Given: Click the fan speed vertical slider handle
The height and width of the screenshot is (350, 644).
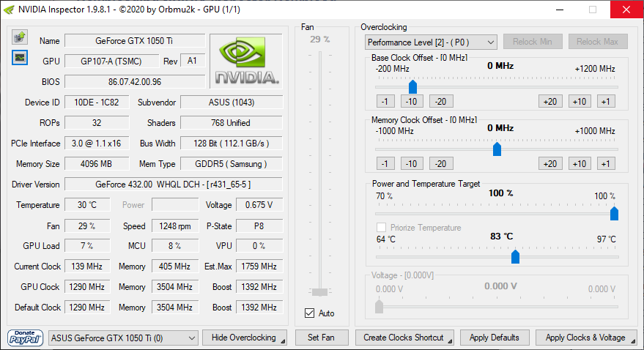Looking at the screenshot, I should point(319,291).
